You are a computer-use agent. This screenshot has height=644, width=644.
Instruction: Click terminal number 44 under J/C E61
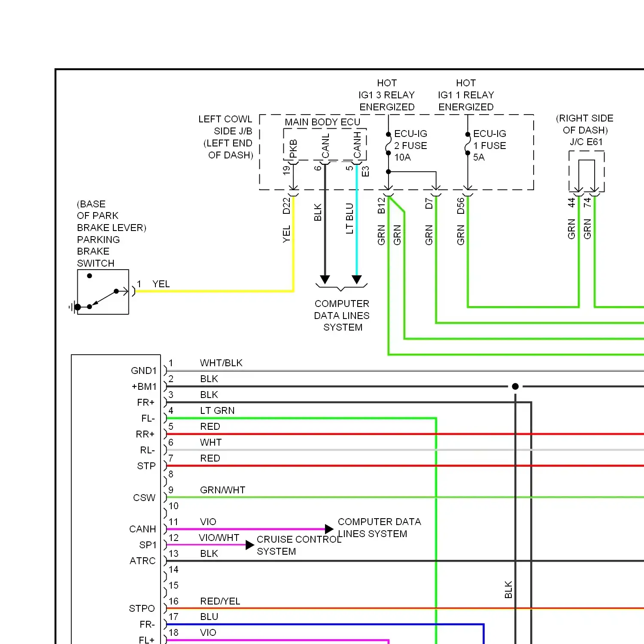pos(571,203)
